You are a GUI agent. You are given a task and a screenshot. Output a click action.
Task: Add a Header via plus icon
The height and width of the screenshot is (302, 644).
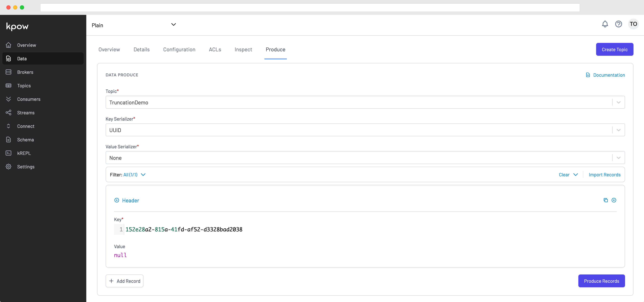(x=117, y=200)
